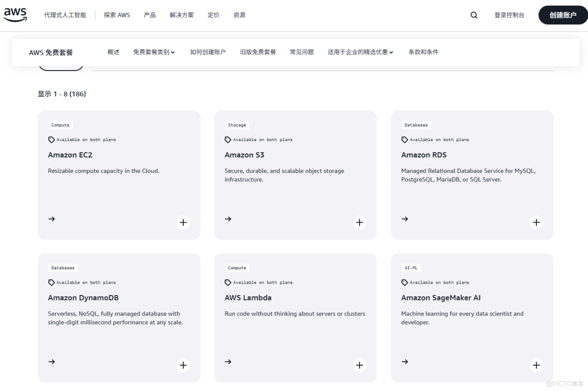The height and width of the screenshot is (391, 588).
Task: Click the Compute tag on the EC2 card
Action: coord(60,125)
